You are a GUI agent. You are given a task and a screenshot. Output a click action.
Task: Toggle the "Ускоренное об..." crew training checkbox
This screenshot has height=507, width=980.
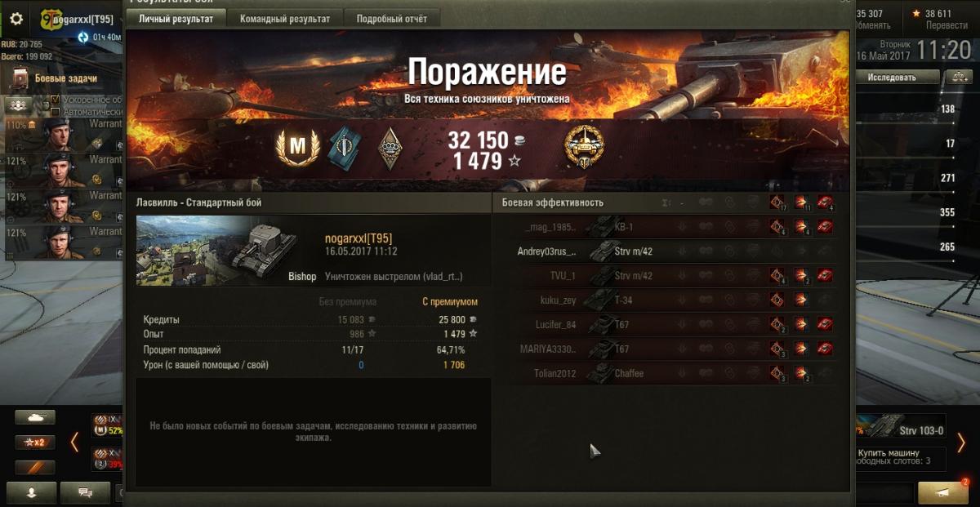pos(55,100)
